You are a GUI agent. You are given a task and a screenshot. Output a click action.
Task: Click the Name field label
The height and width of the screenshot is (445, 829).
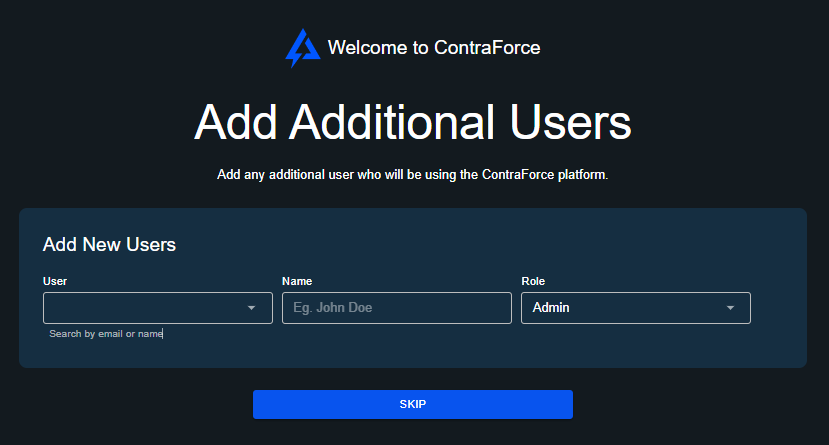(297, 281)
